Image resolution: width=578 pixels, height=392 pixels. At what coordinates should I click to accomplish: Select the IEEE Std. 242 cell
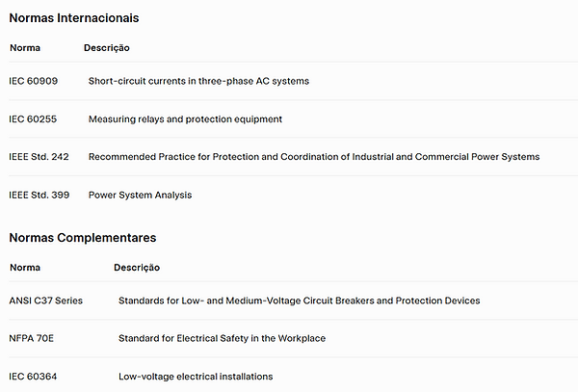[x=39, y=157]
